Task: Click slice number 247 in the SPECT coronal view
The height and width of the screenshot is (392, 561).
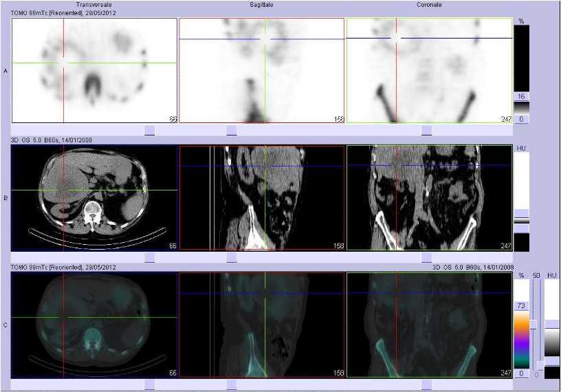Action: coord(506,119)
